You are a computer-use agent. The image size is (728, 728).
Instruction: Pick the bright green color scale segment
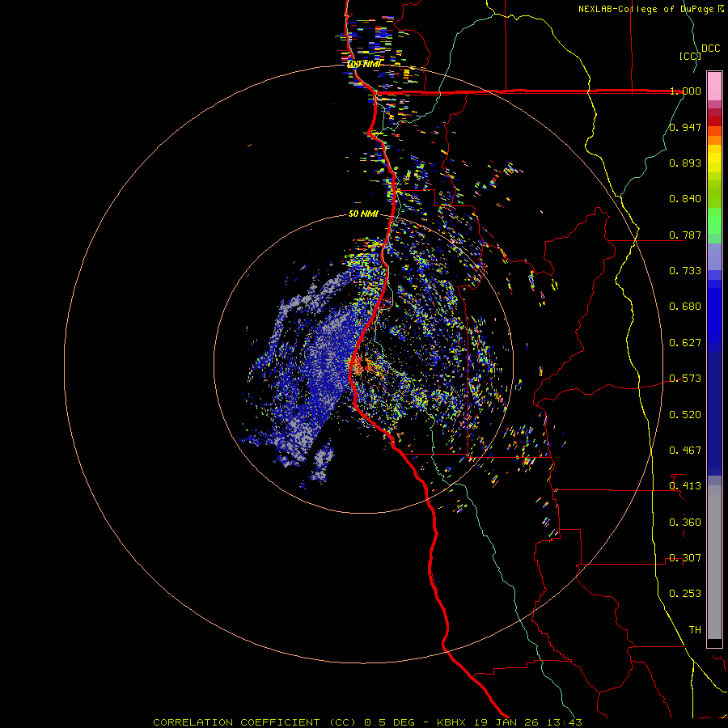tap(714, 221)
